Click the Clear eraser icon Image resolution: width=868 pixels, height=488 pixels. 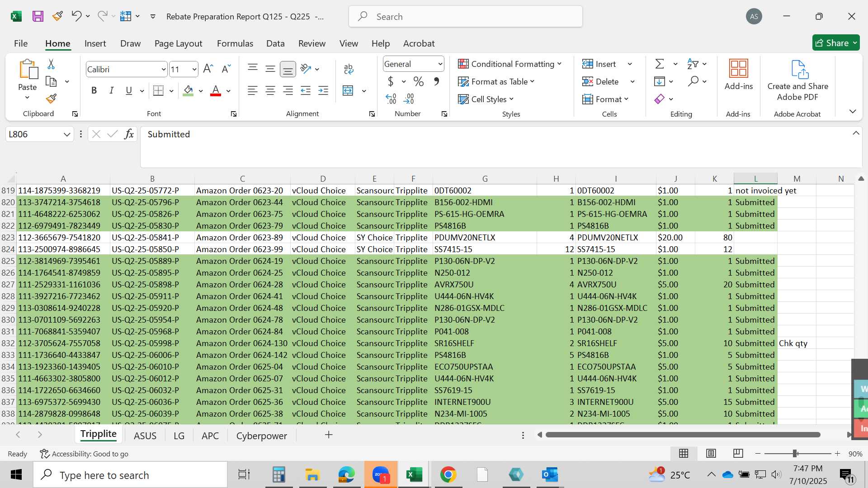(x=660, y=99)
